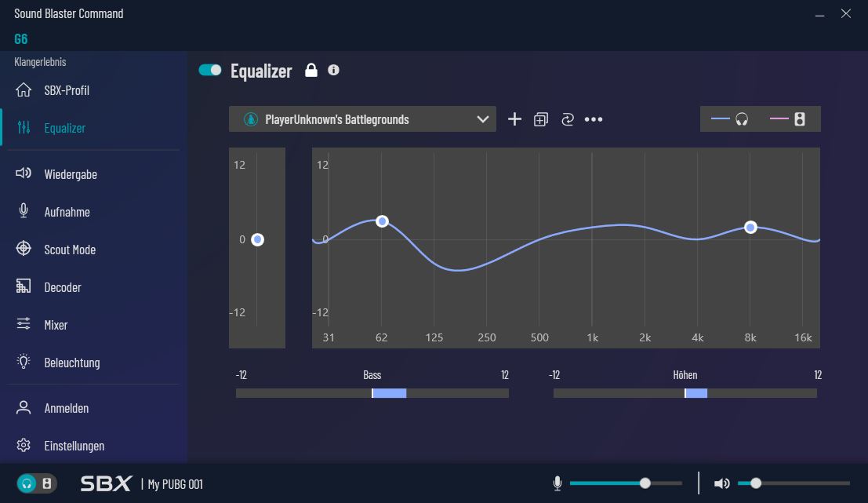Click the G6 device label
This screenshot has height=503, width=868.
click(21, 38)
